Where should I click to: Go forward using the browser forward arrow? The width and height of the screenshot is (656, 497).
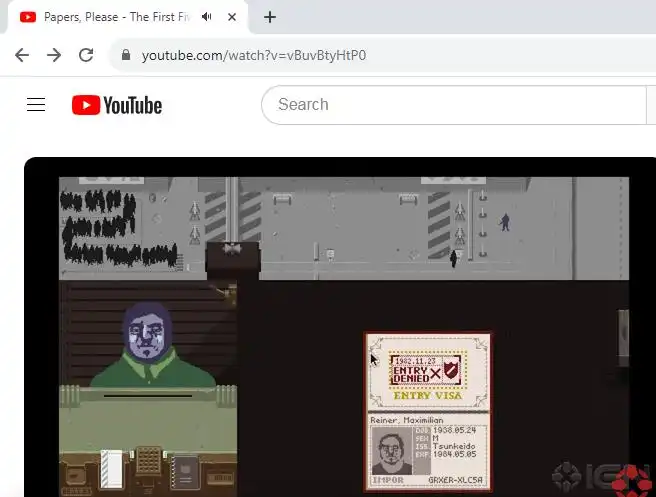tap(54, 55)
